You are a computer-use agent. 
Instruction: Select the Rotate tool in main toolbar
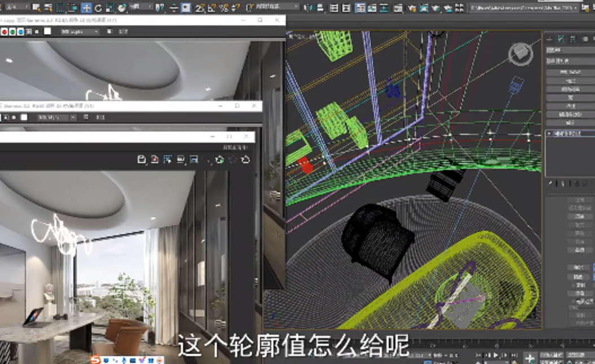[98, 8]
